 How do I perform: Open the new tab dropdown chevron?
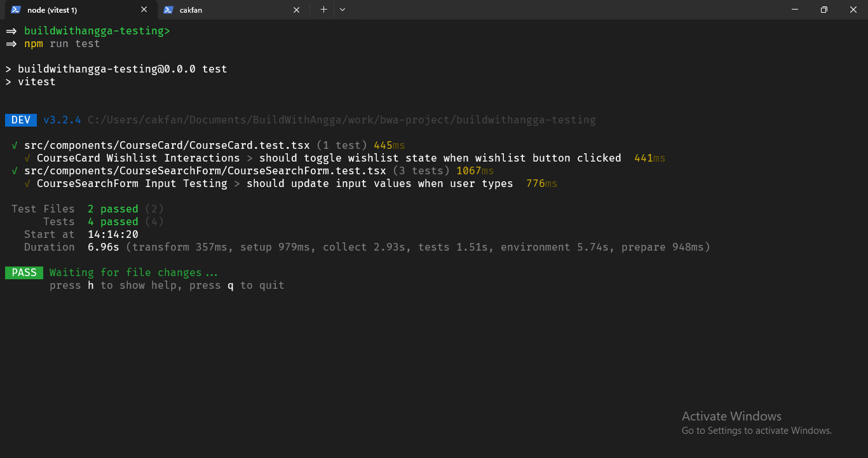[x=342, y=10]
